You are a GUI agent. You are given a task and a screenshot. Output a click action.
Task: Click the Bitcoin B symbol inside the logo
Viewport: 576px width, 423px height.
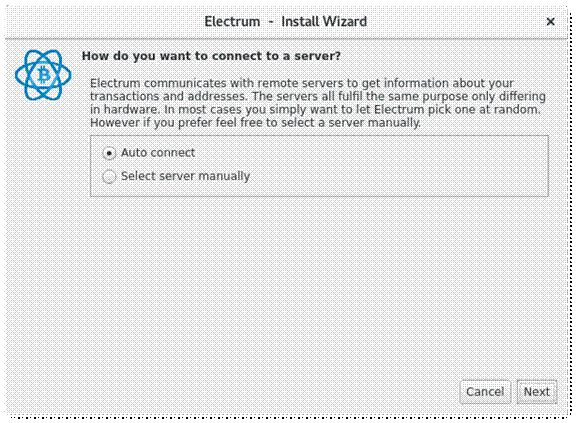(x=44, y=76)
